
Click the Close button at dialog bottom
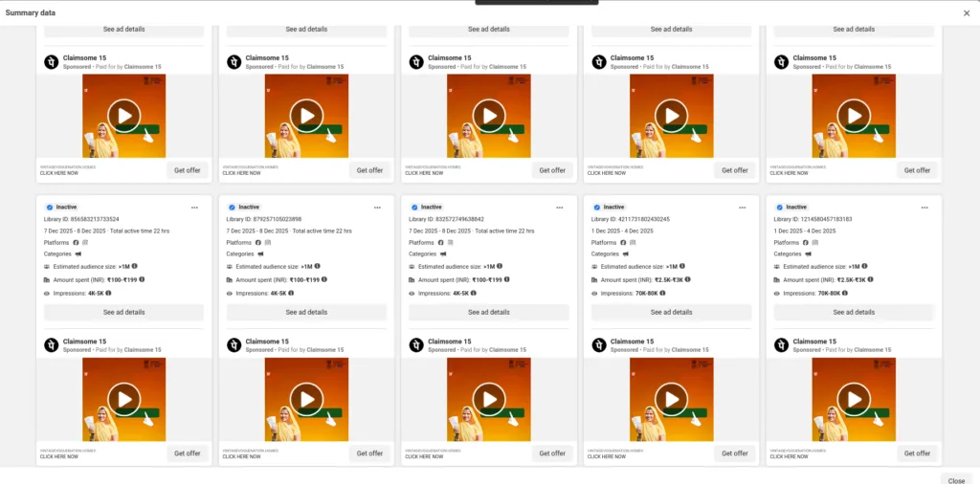[x=955, y=480]
